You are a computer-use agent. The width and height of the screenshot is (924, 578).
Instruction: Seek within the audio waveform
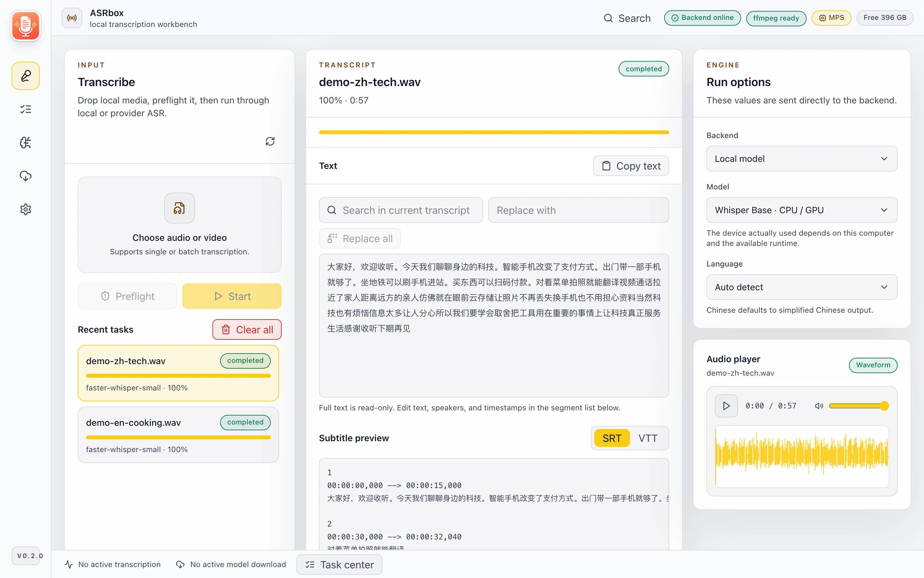point(802,456)
